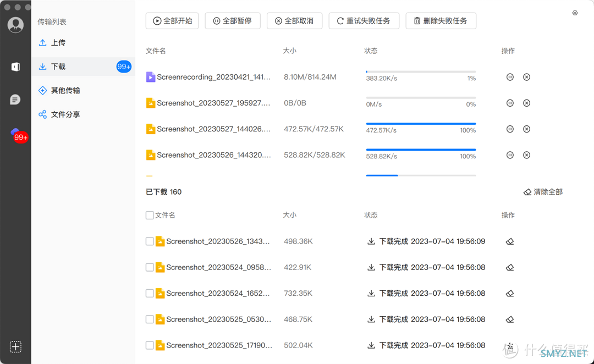Click the size value 502.04K

pyautogui.click(x=298, y=345)
